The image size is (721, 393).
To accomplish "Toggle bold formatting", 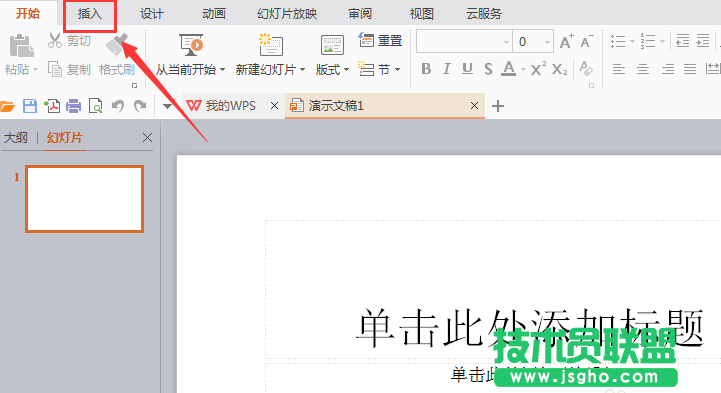I will (x=426, y=69).
